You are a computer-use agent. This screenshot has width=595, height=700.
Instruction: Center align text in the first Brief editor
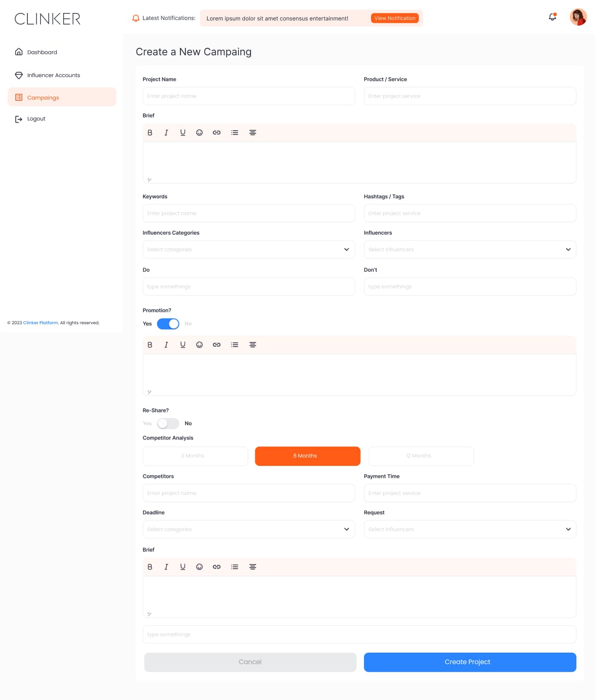coord(253,132)
